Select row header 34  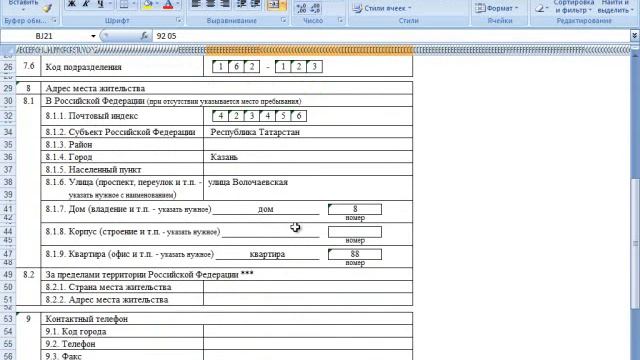coord(8,132)
